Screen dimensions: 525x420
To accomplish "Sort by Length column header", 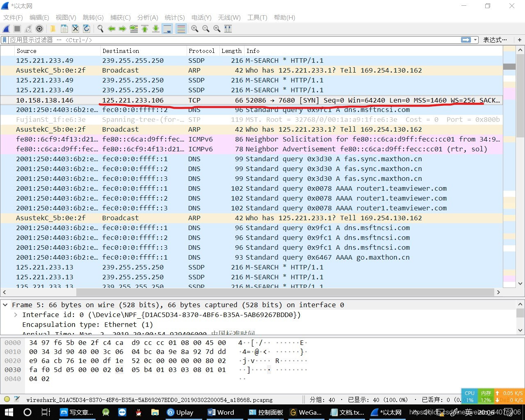I will (232, 51).
